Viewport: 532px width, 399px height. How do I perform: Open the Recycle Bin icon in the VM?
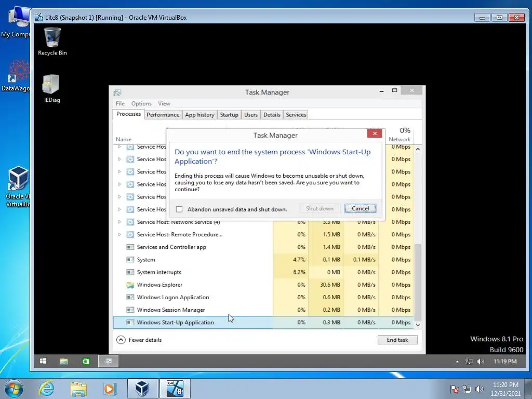pyautogui.click(x=52, y=42)
